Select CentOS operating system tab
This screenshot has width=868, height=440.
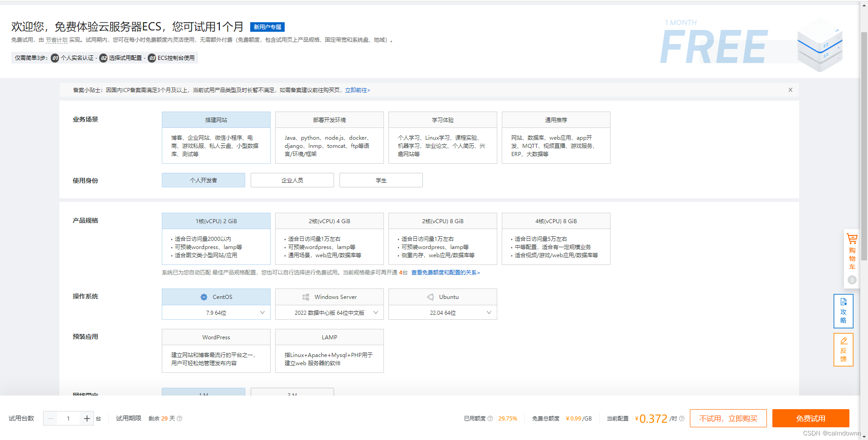(216, 297)
